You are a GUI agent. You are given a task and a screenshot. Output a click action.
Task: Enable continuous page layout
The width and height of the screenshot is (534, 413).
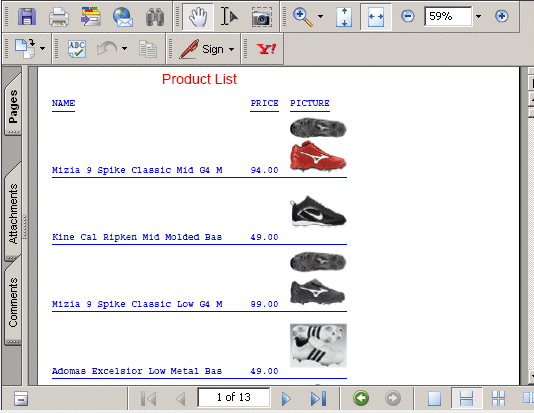tap(466, 398)
